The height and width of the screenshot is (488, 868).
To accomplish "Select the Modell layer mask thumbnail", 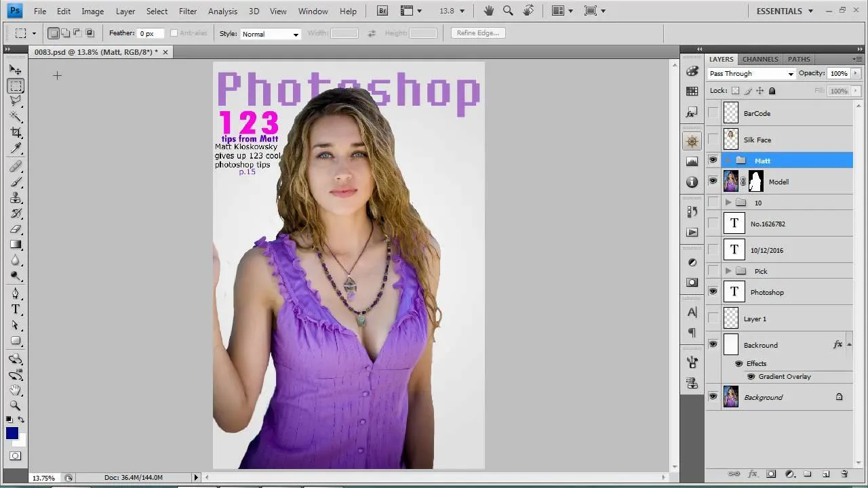I will coord(755,182).
